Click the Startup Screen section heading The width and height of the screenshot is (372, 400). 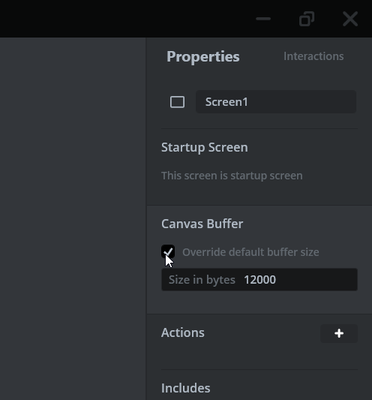coord(204,147)
